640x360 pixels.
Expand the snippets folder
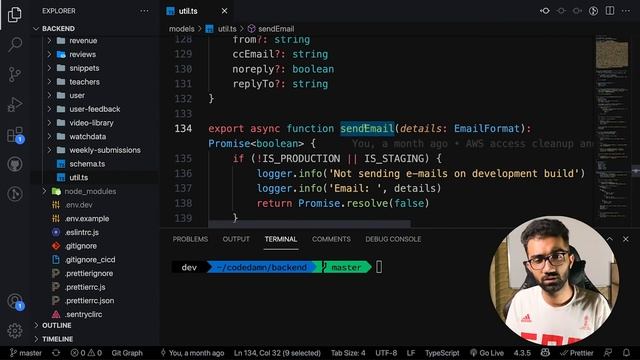coord(84,68)
